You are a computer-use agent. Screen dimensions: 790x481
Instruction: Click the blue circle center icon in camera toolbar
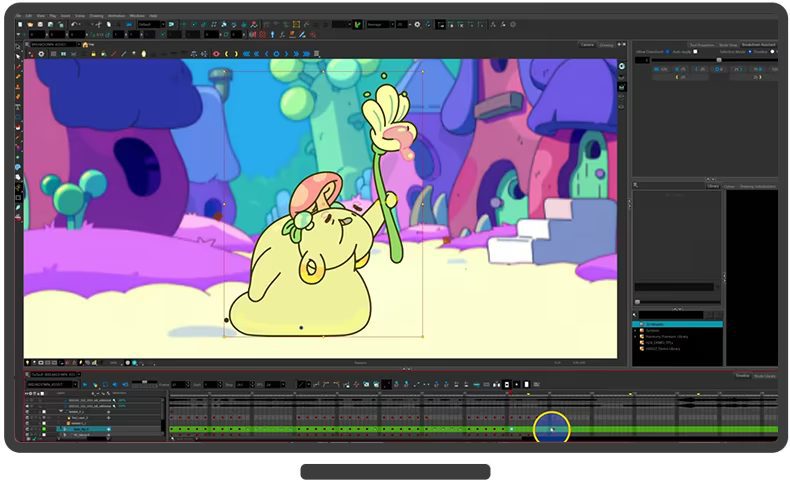pyautogui.click(x=276, y=53)
